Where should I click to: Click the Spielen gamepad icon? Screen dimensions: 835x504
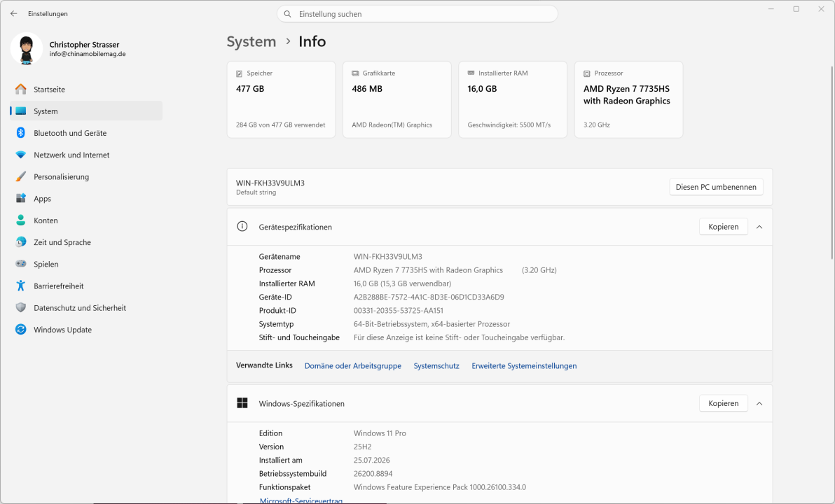(x=21, y=263)
